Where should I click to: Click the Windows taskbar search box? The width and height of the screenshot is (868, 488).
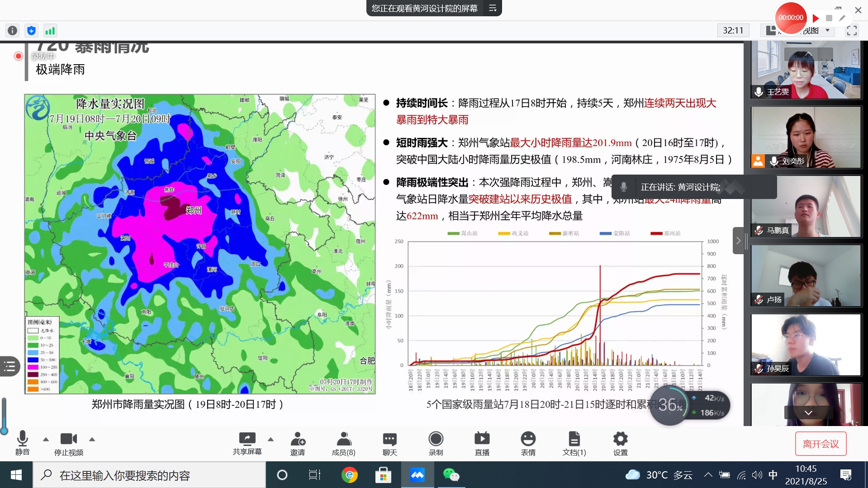click(149, 475)
